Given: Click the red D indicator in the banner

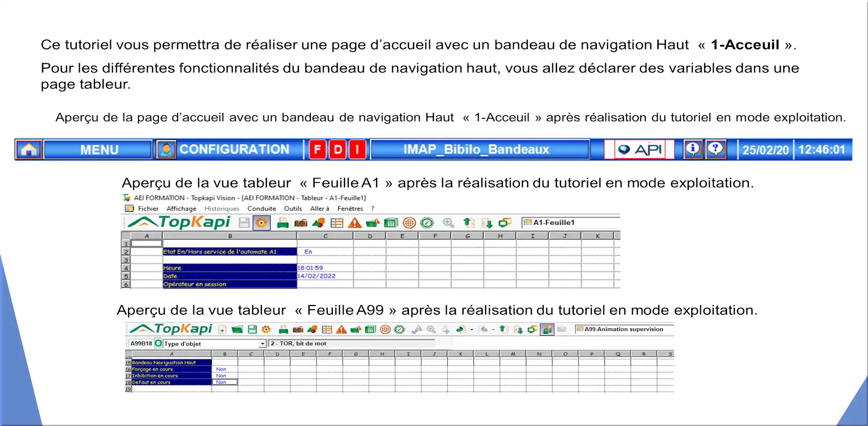Looking at the screenshot, I should click(x=337, y=149).
